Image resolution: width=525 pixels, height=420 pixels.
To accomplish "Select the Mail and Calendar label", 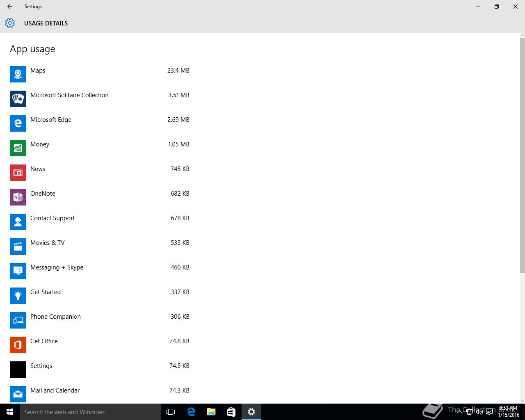I will (x=55, y=390).
